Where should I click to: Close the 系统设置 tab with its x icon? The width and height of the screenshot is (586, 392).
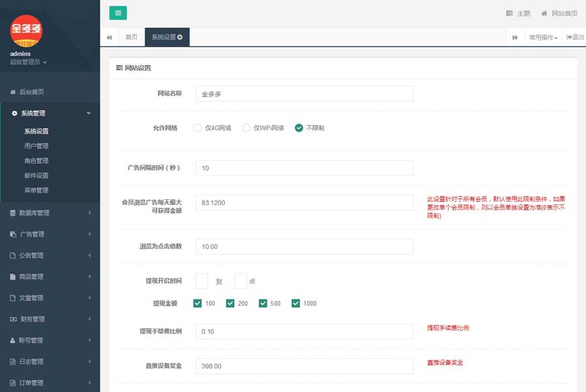coord(180,38)
